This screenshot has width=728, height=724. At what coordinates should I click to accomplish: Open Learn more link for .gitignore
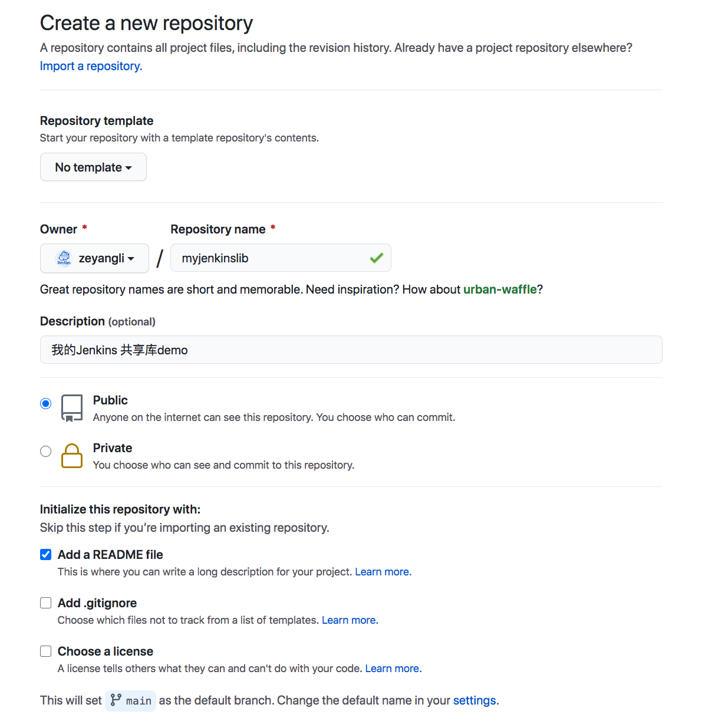[x=350, y=620]
